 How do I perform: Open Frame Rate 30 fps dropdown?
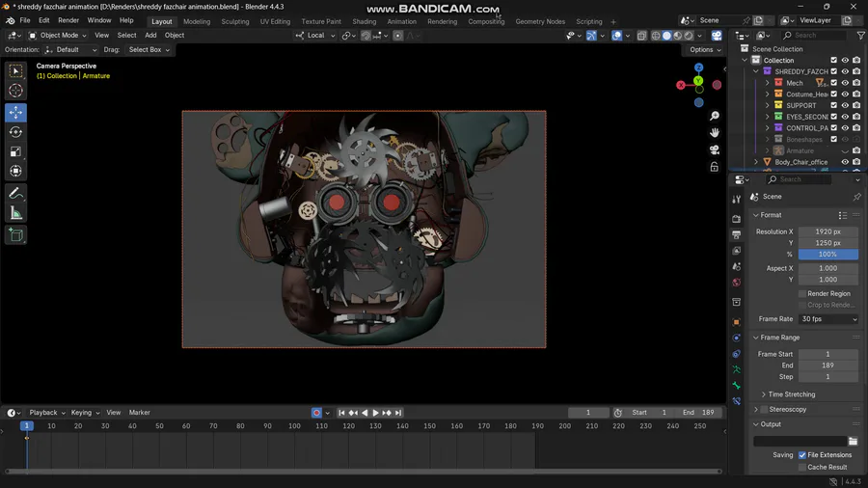click(828, 319)
